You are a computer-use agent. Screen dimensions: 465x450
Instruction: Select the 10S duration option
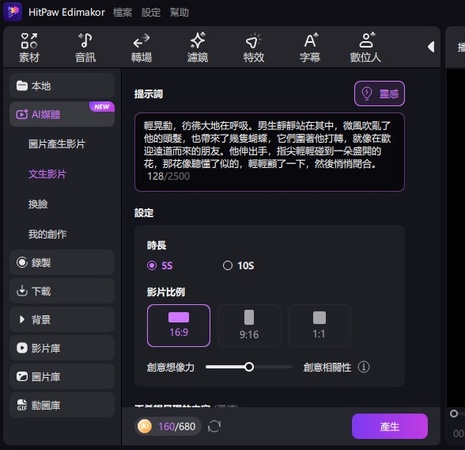tap(238, 266)
